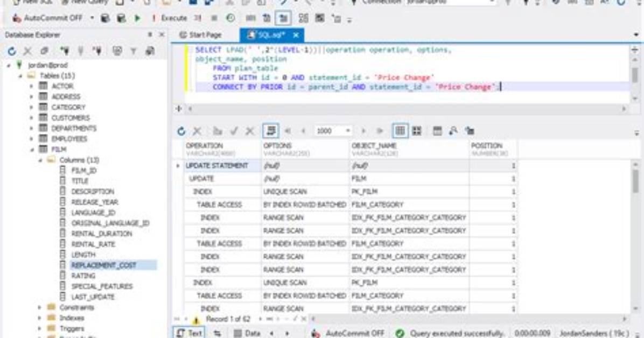Open the 1000 page size dropdown
644x338 pixels.
click(x=348, y=131)
